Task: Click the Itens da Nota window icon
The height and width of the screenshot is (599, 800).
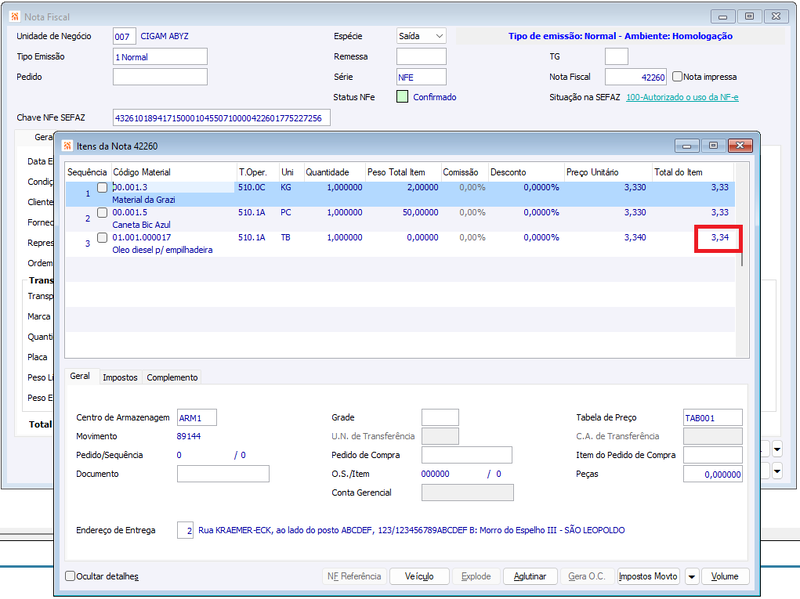Action: click(67, 146)
